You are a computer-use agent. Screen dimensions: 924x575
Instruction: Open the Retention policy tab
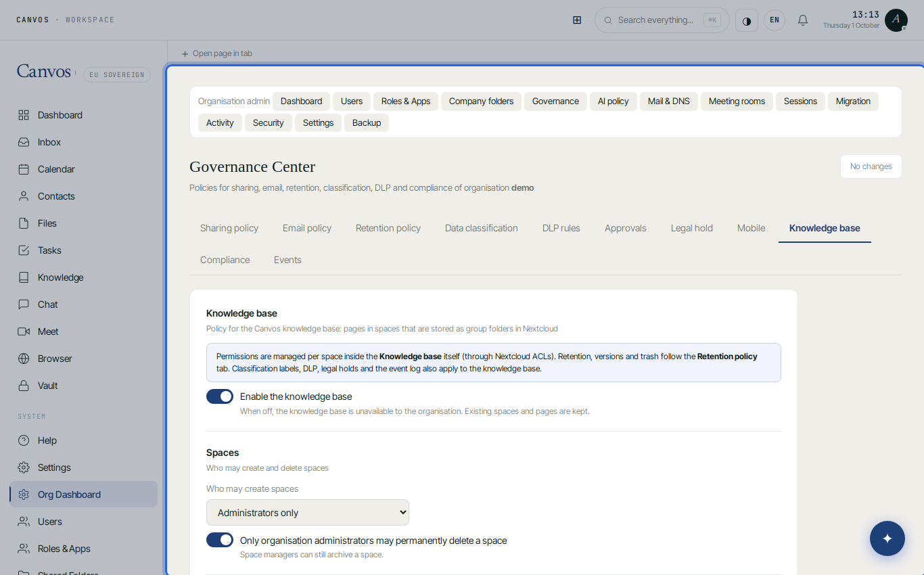point(388,228)
